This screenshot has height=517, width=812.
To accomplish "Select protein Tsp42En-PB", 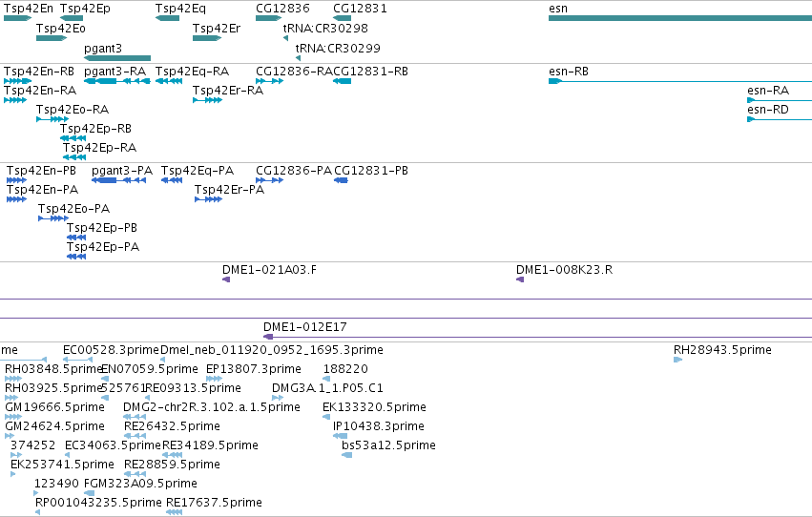I will (41, 171).
